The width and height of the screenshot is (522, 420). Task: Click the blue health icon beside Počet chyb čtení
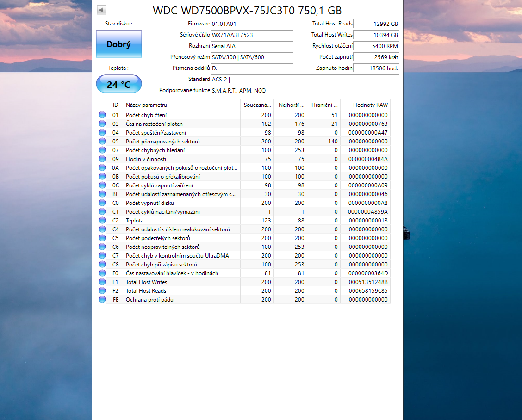[102, 115]
